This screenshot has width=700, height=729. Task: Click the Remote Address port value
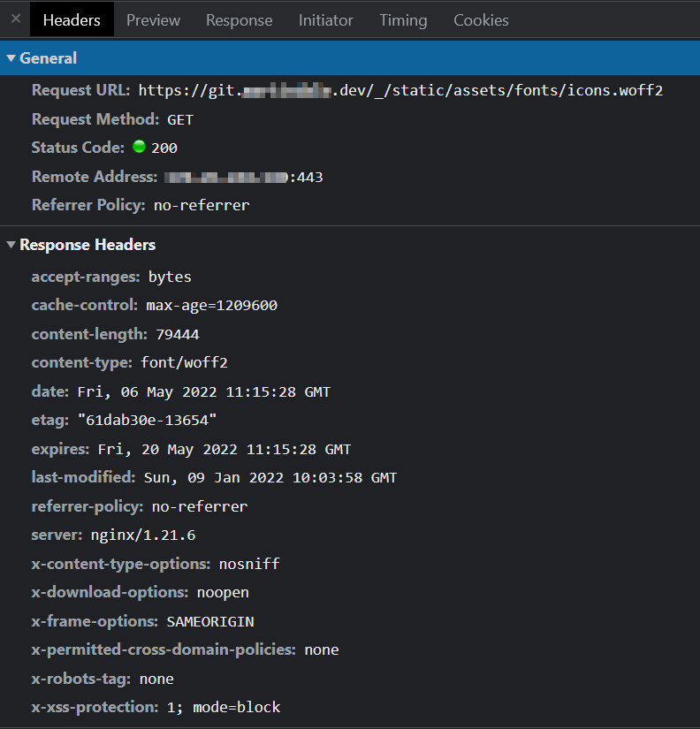click(x=310, y=176)
